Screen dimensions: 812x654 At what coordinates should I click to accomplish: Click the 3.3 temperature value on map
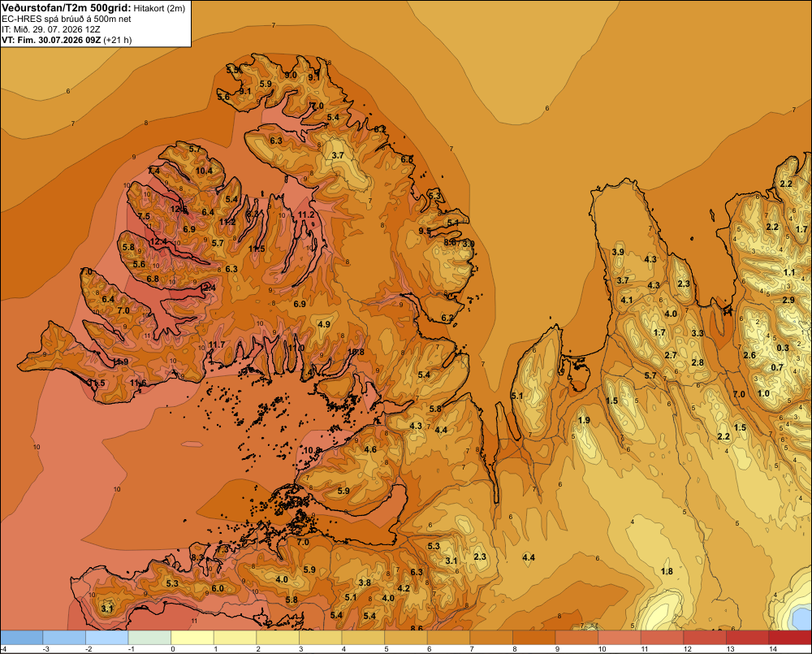698,333
